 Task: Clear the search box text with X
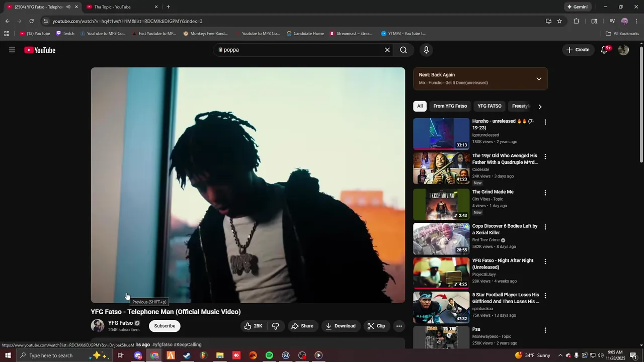(x=387, y=50)
